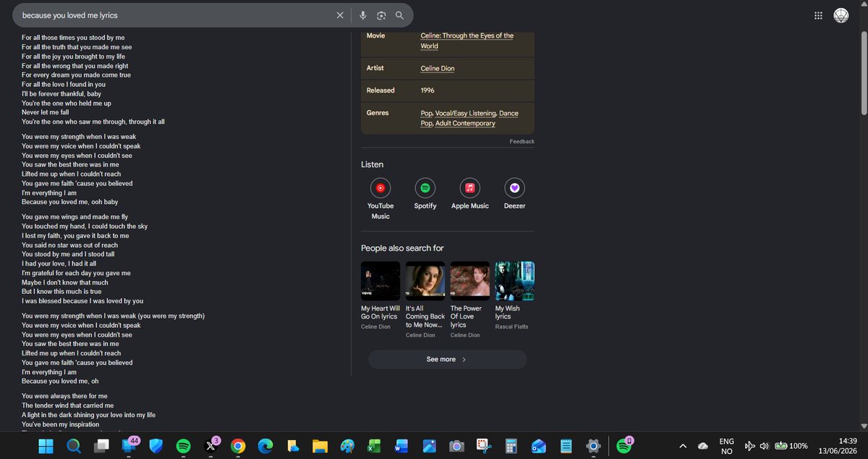Select lyric 'For all those times you stood by me'
The width and height of the screenshot is (868, 459).
[x=73, y=38]
